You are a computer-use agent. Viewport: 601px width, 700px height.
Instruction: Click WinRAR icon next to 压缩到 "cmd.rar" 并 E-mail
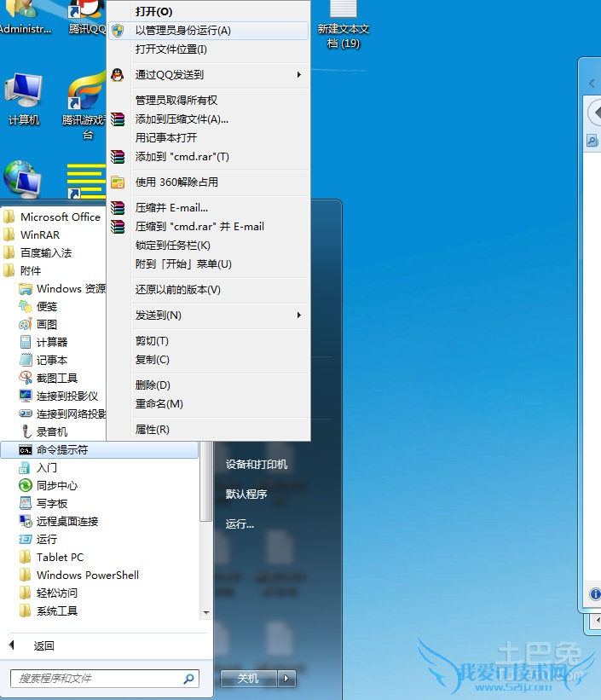(x=118, y=227)
